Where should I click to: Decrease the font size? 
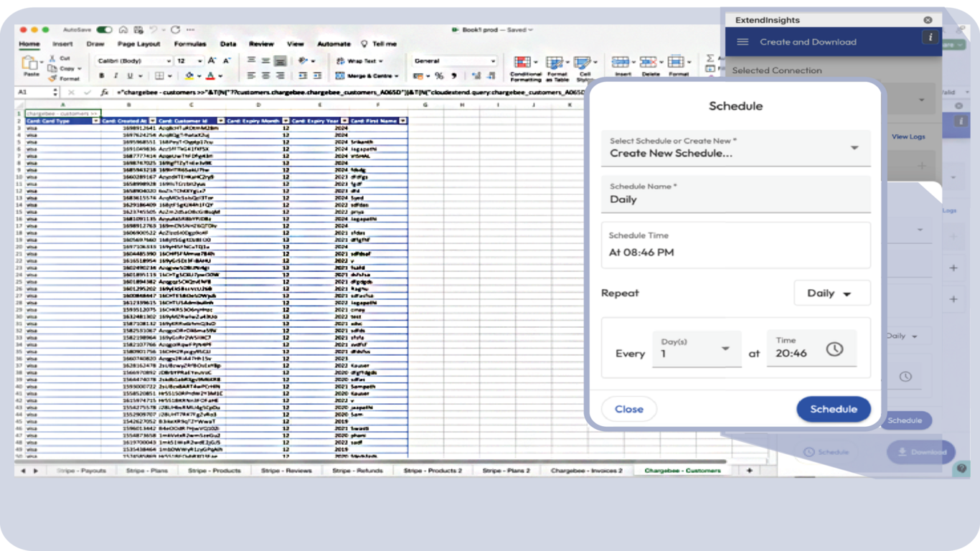227,61
